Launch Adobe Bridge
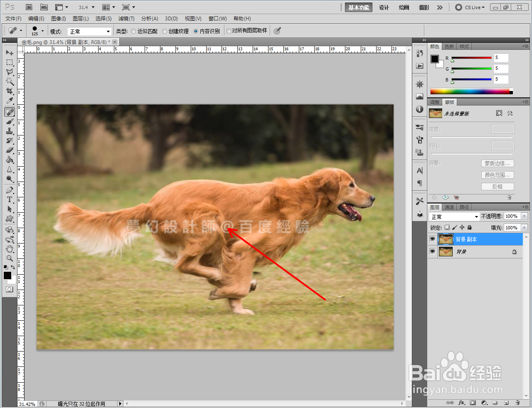The width and height of the screenshot is (532, 408). [x=29, y=7]
